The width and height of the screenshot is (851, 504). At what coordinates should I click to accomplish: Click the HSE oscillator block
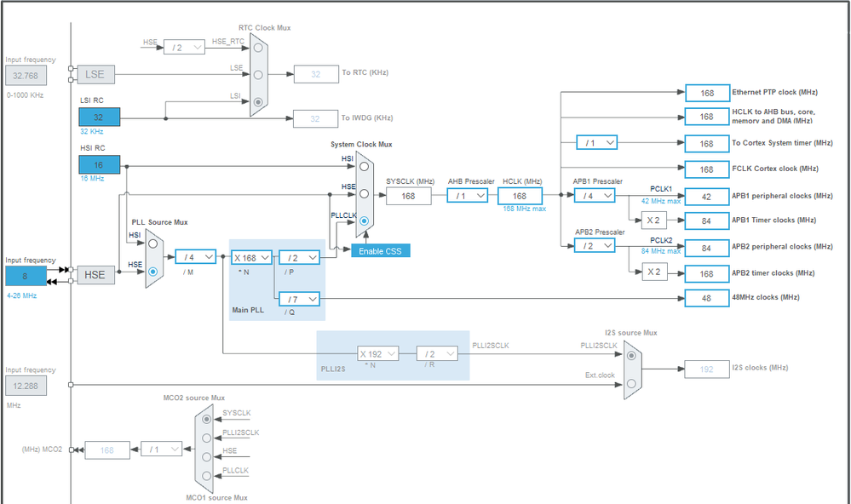point(97,275)
